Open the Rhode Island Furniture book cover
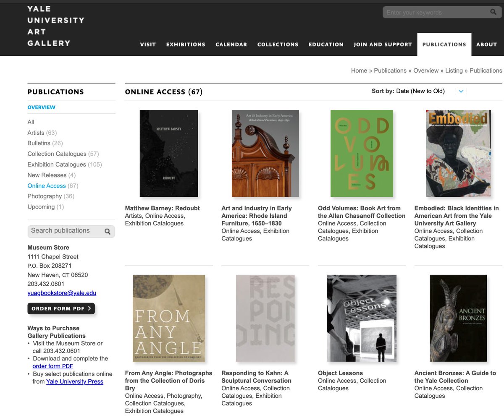 [265, 154]
